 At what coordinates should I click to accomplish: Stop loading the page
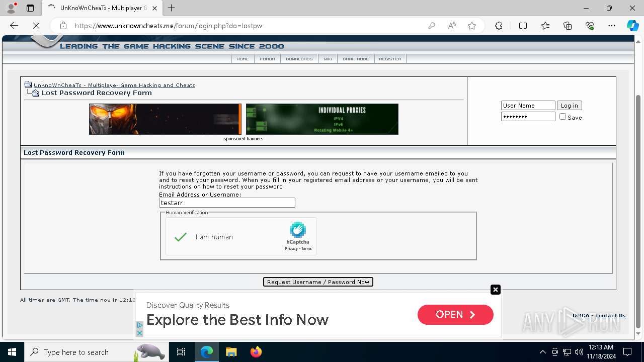coord(36,26)
